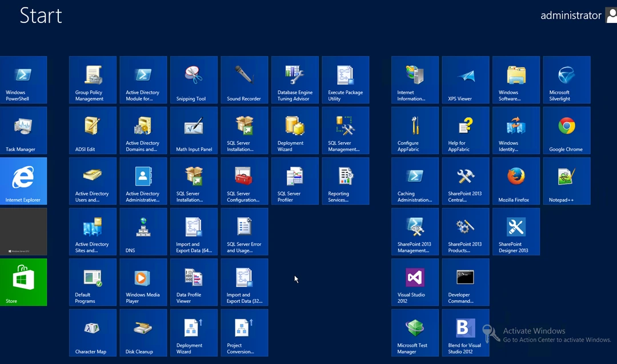Launch Blend for Visual Studio 2012 tile
The image size is (617, 364).
click(x=466, y=333)
